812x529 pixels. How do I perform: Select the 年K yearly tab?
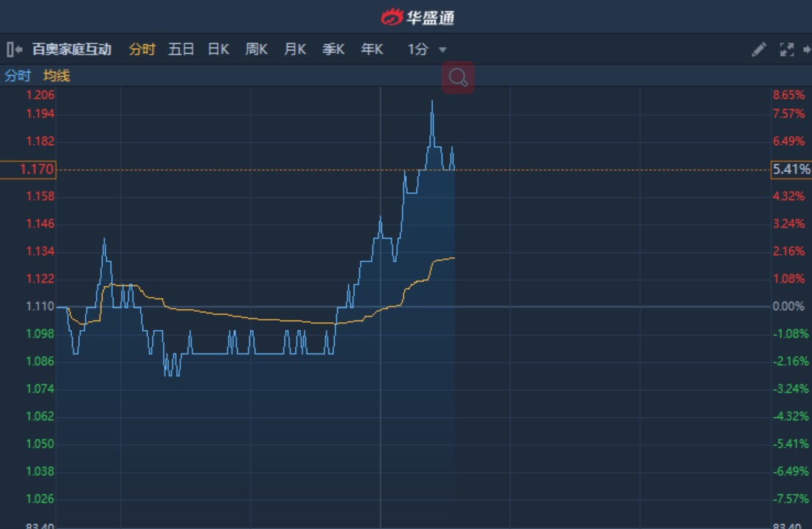coord(372,50)
